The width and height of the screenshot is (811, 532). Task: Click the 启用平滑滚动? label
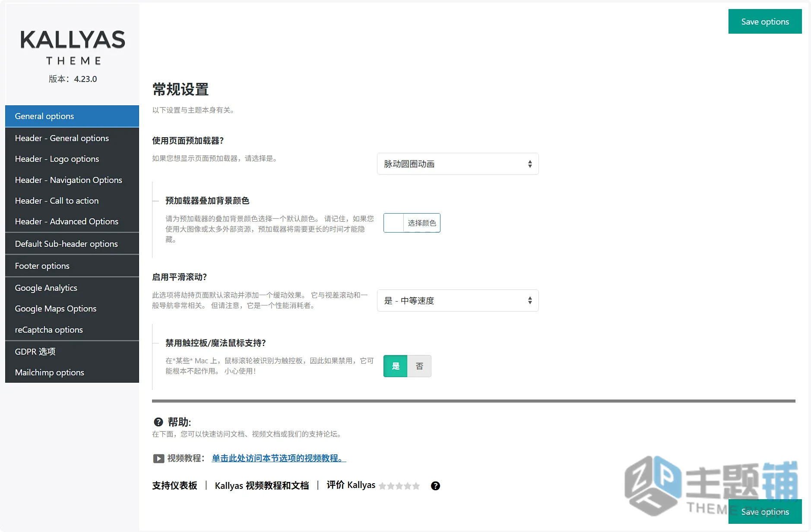(x=180, y=277)
